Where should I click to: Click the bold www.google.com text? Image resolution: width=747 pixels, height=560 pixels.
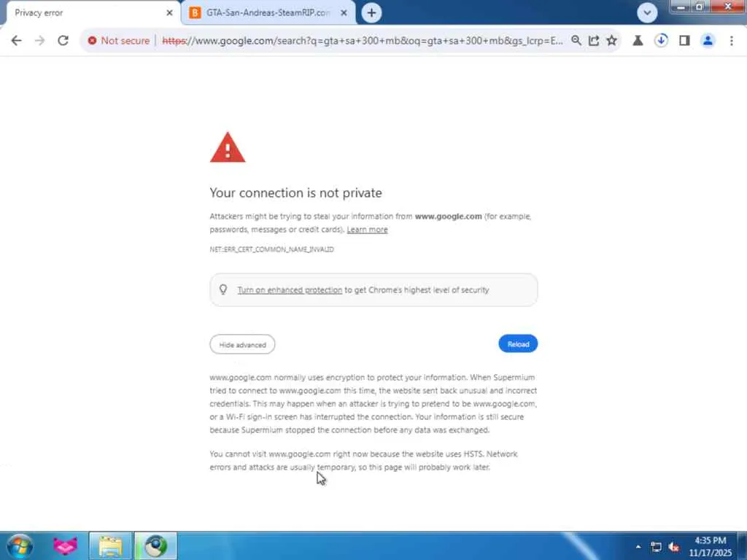click(449, 216)
